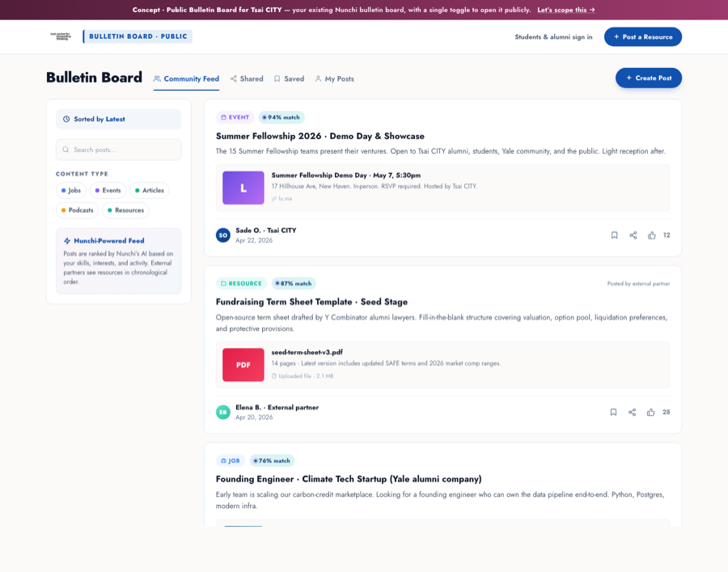Image resolution: width=728 pixels, height=572 pixels.
Task: Follow the "Let's scope this" banner link
Action: coord(565,10)
